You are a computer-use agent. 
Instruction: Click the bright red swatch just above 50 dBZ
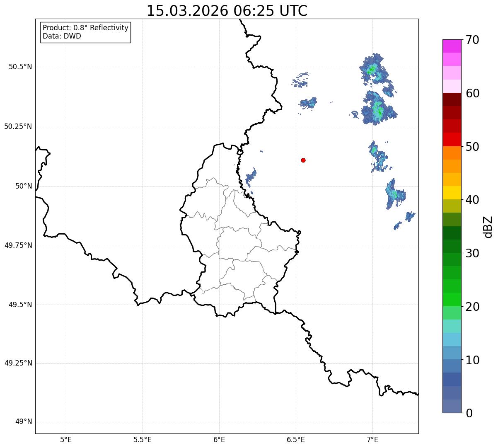[452, 139]
